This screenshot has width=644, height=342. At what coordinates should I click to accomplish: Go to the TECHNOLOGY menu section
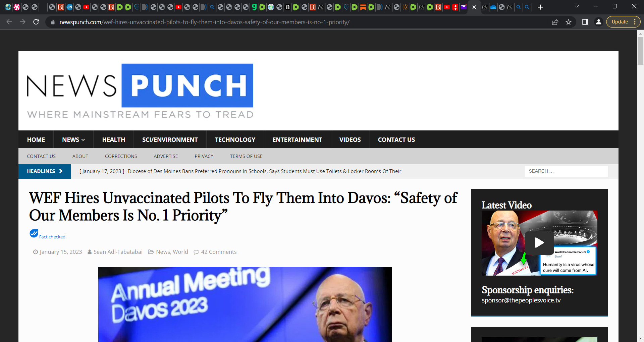pos(235,139)
